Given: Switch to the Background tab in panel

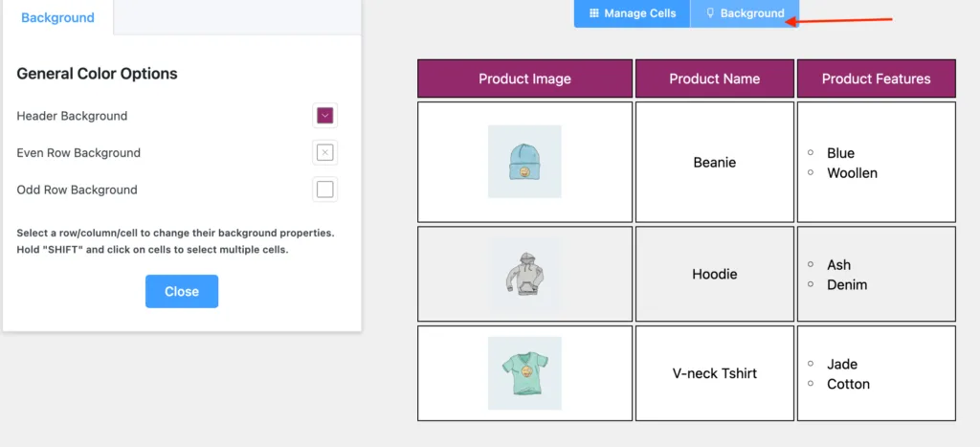Looking at the screenshot, I should [x=57, y=17].
